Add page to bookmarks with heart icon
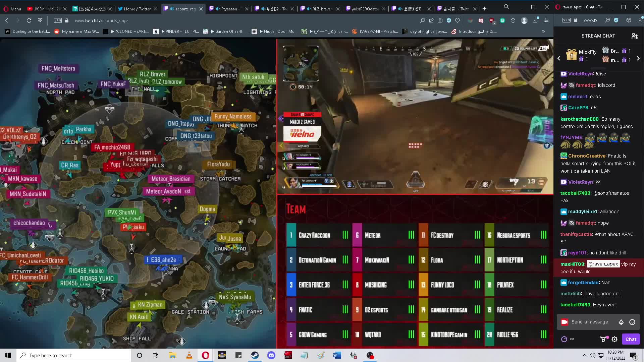Screen dimensions: 644x362 [458, 20]
